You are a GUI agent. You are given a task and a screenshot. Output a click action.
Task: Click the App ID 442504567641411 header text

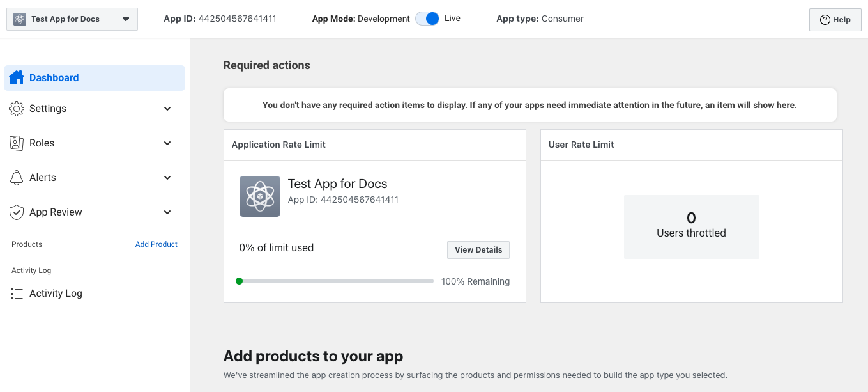click(x=220, y=19)
